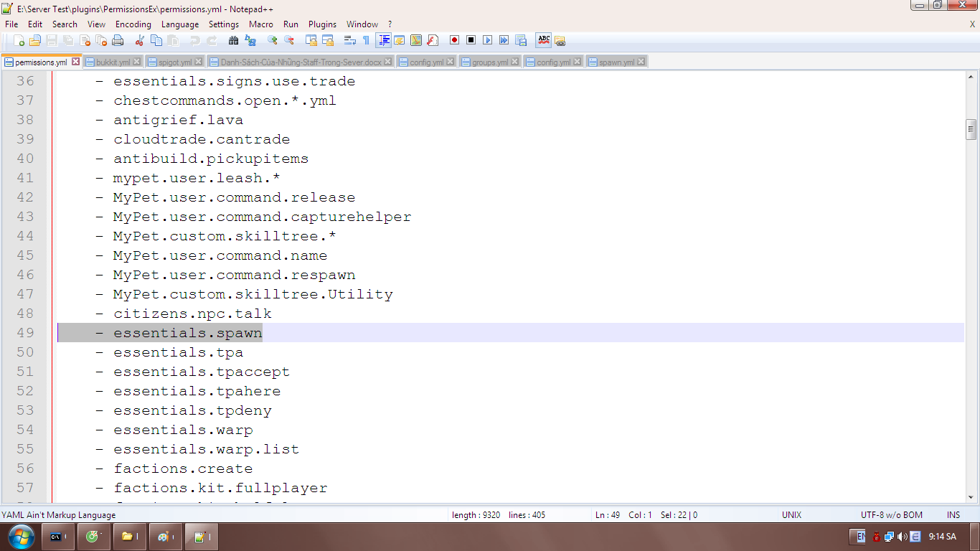Close the spawn.yml tab
The image size is (980, 551).
(641, 62)
